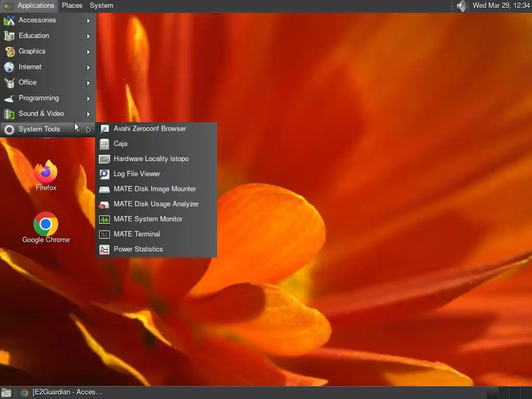Click the Hardware Locality lstopo label

click(x=151, y=159)
